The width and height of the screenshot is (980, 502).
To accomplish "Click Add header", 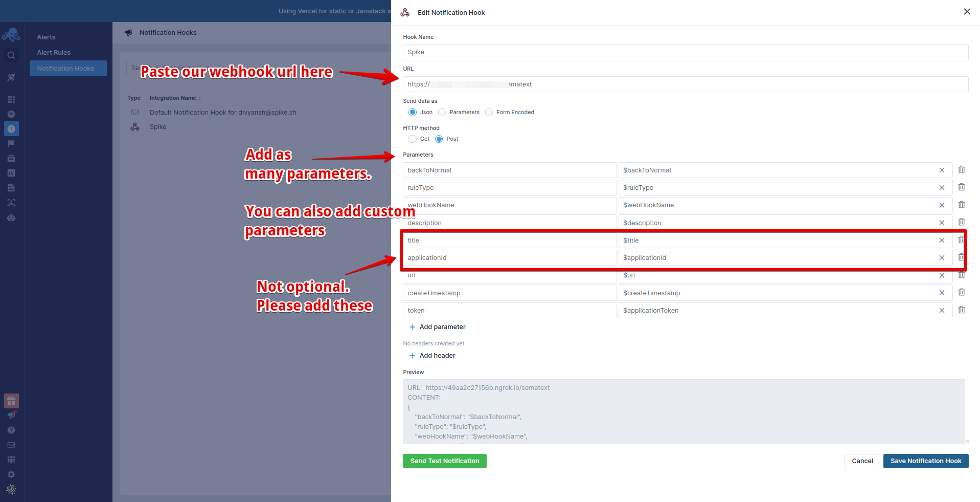I will click(x=432, y=356).
